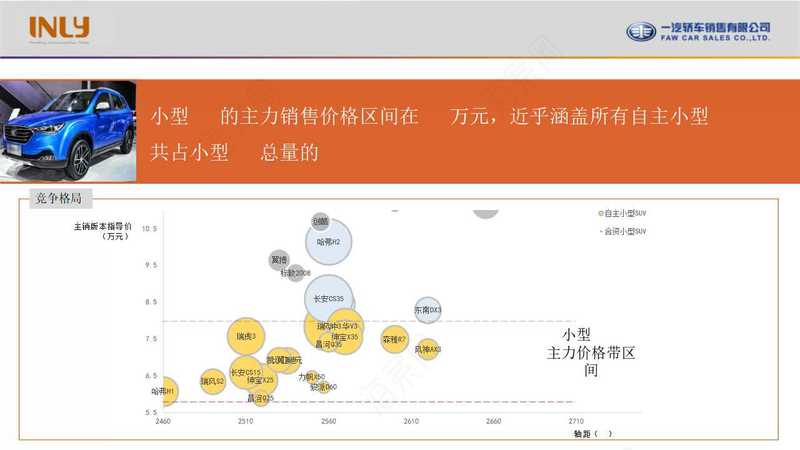
Task: Click the 昌河Q25 bubble
Action: click(261, 397)
